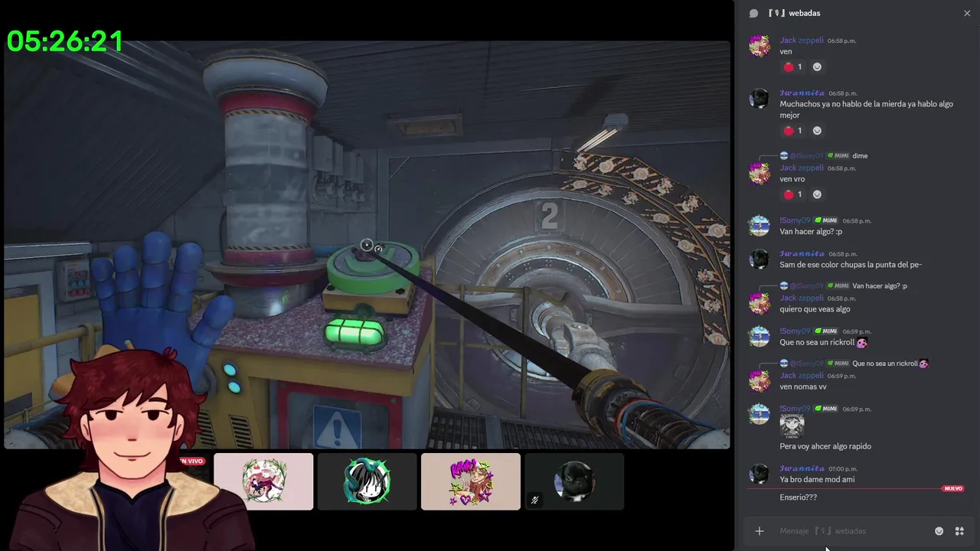Click the thread icon beside webadas title
980x551 pixels.
coord(753,13)
